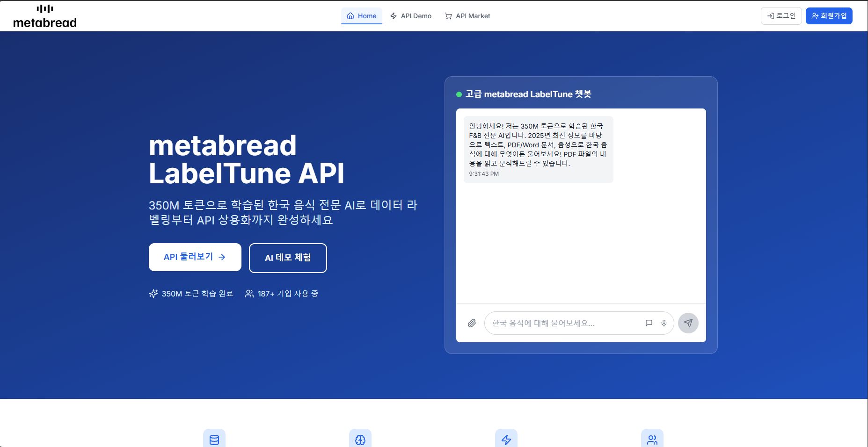
Task: Switch to the API Demo tab
Action: point(411,16)
